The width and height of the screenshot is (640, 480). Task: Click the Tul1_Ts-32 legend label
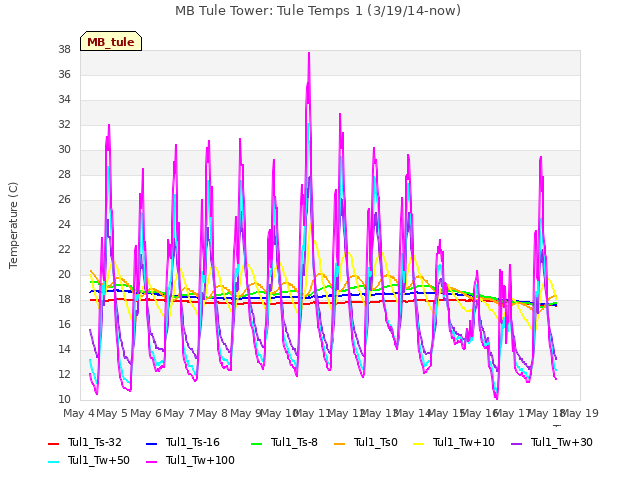(95, 442)
